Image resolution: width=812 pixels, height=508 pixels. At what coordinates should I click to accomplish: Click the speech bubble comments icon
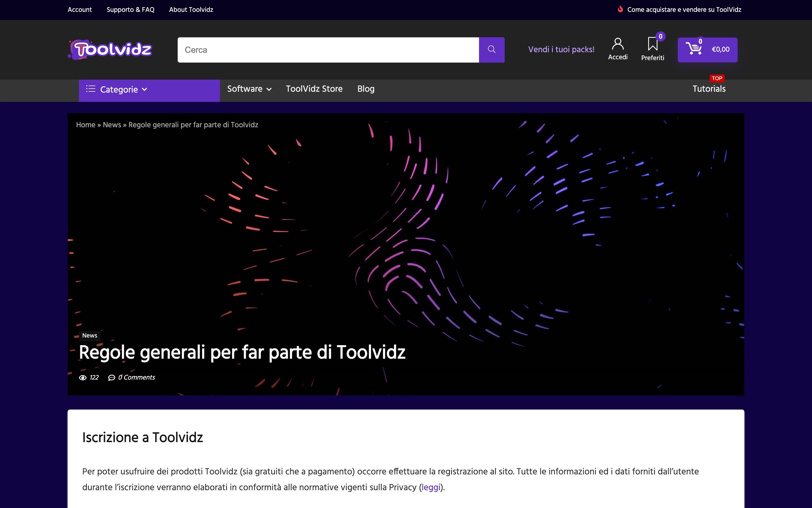(x=111, y=378)
